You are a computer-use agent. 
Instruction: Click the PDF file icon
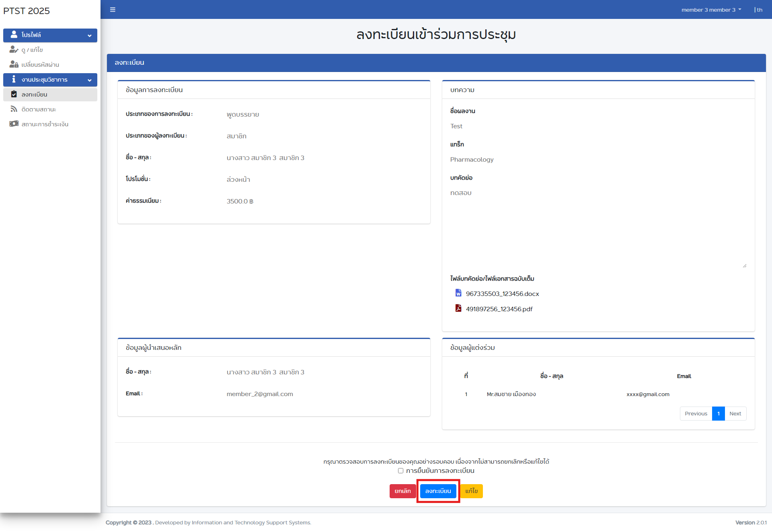coord(458,308)
